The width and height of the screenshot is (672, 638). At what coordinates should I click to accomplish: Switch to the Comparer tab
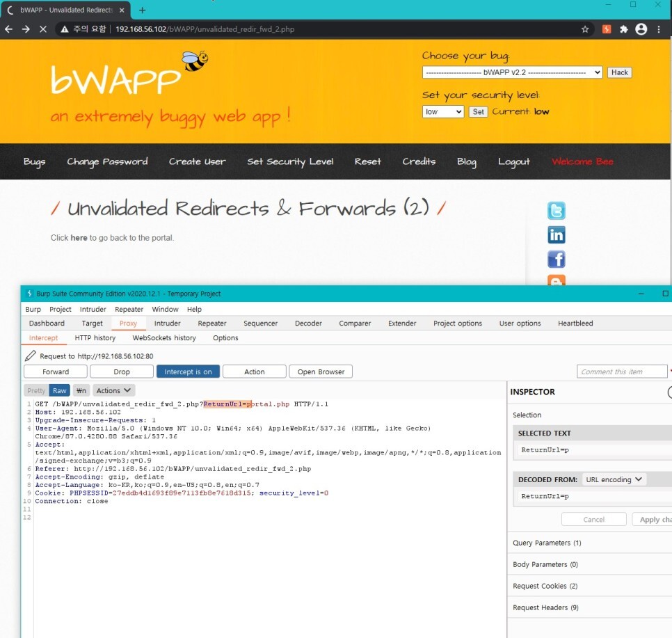coord(355,324)
